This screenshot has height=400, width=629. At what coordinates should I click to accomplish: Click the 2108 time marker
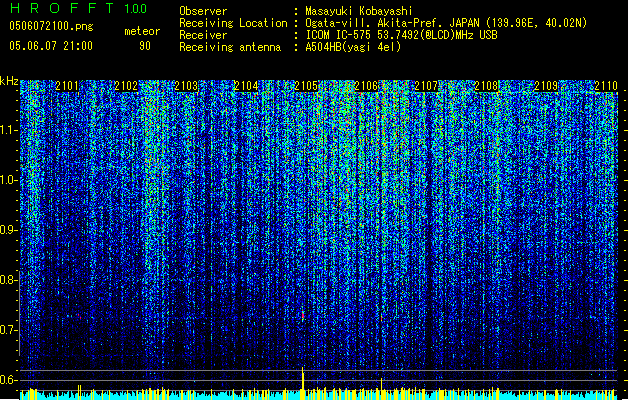tap(487, 86)
